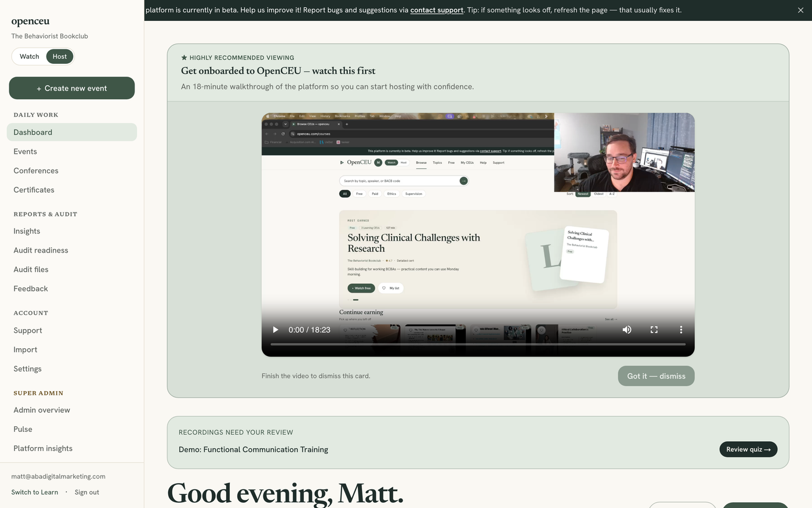Mute the onboarding video volume
This screenshot has width=812, height=508.
point(627,330)
